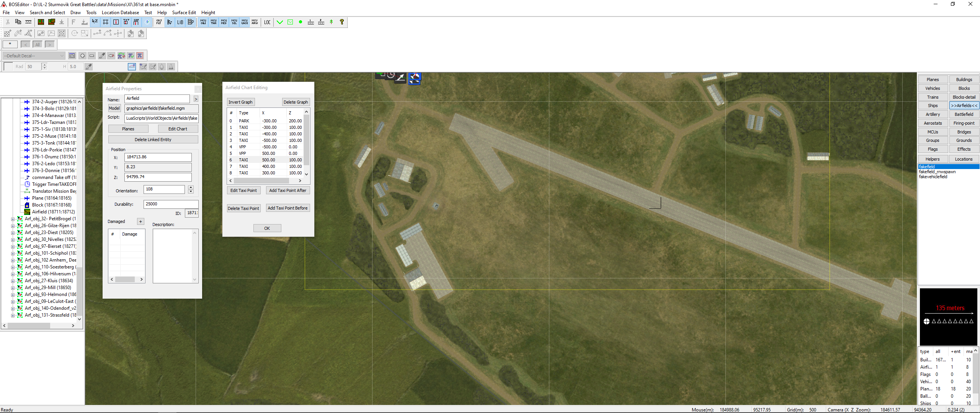
Task: Click the Invert Graph button
Action: click(240, 102)
